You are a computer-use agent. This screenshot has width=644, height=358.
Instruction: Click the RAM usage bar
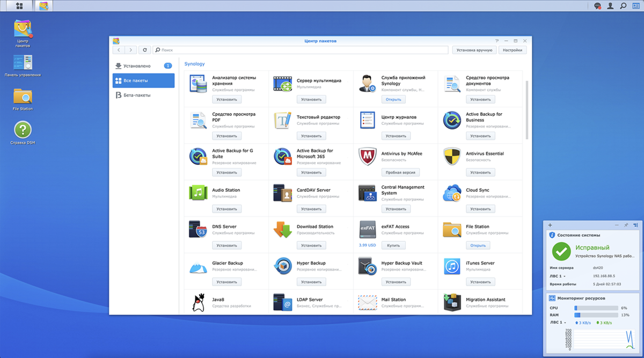[596, 315]
